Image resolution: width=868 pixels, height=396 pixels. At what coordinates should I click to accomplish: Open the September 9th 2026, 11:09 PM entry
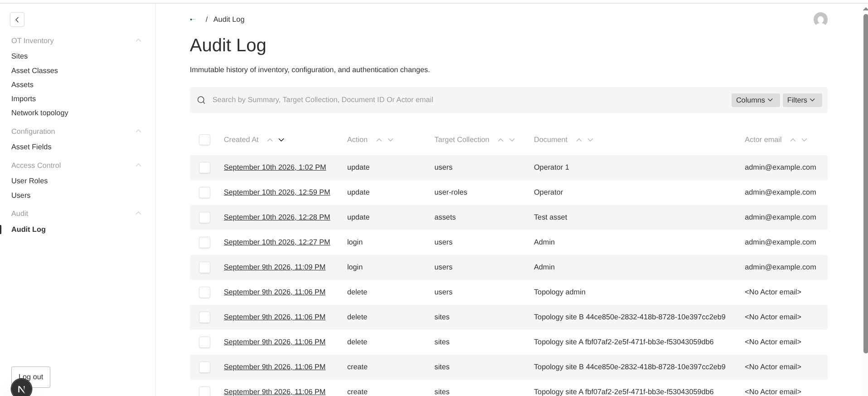pos(275,267)
